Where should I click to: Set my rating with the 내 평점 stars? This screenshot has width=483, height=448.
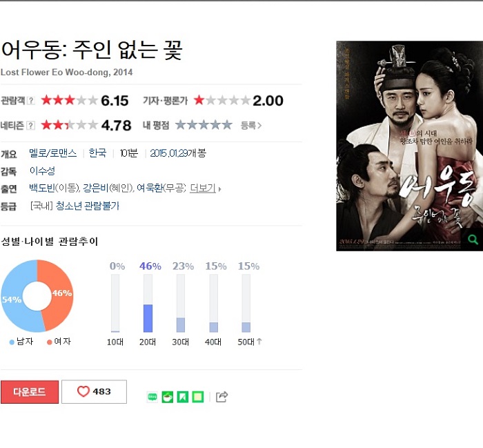[204, 125]
